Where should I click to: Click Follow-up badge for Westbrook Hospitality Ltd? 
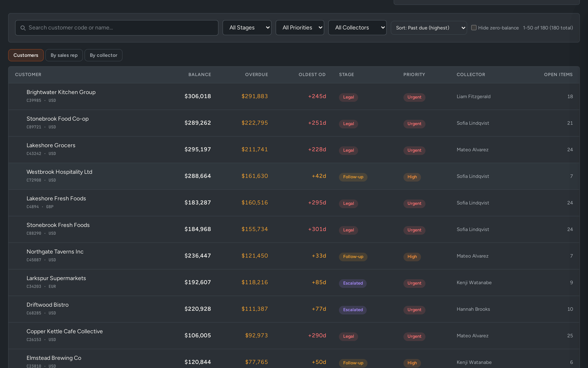point(353,177)
